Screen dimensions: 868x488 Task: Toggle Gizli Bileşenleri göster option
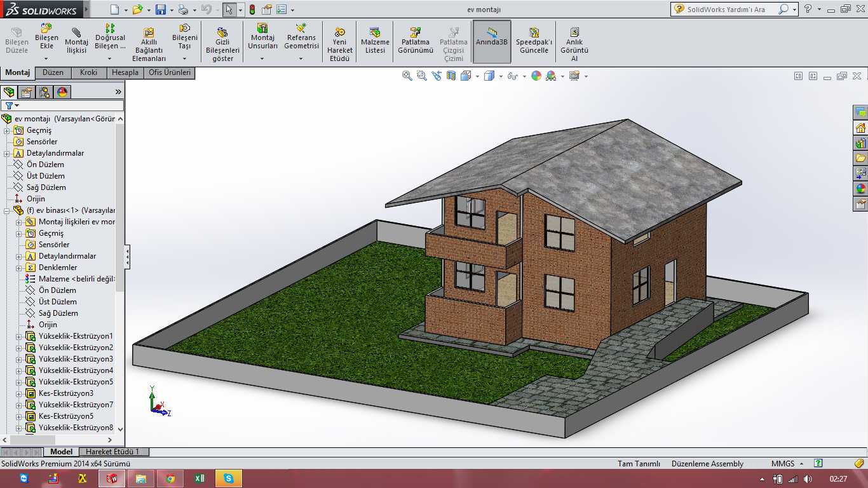[222, 44]
